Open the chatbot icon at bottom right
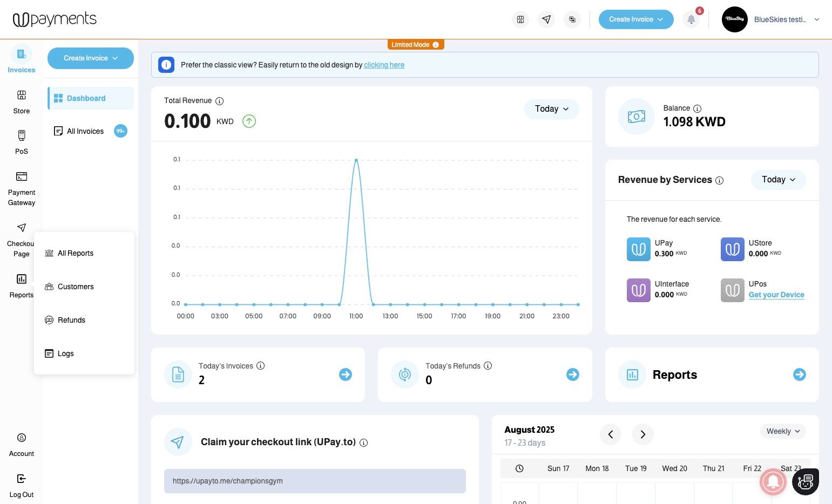Image resolution: width=832 pixels, height=504 pixels. [x=806, y=481]
